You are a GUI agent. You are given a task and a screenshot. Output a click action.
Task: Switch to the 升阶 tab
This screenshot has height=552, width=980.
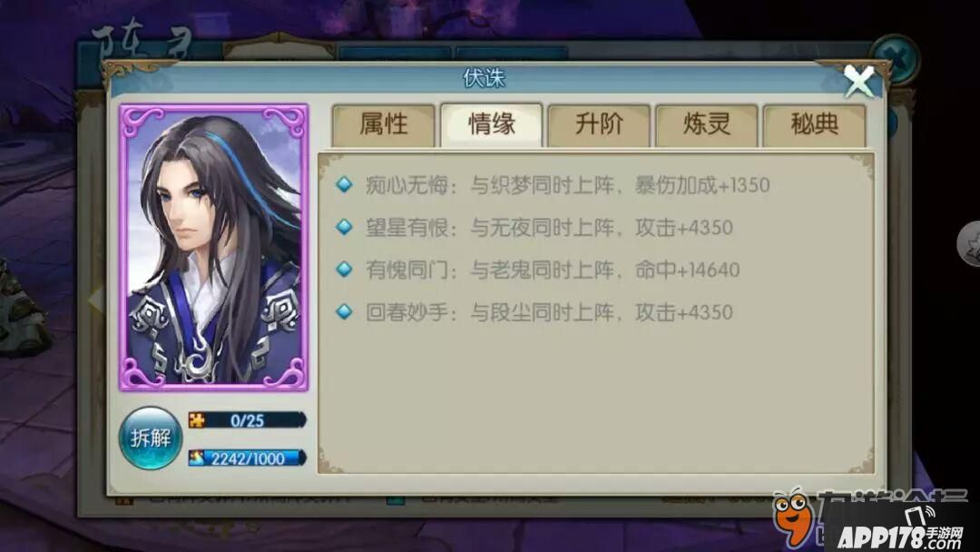click(599, 125)
